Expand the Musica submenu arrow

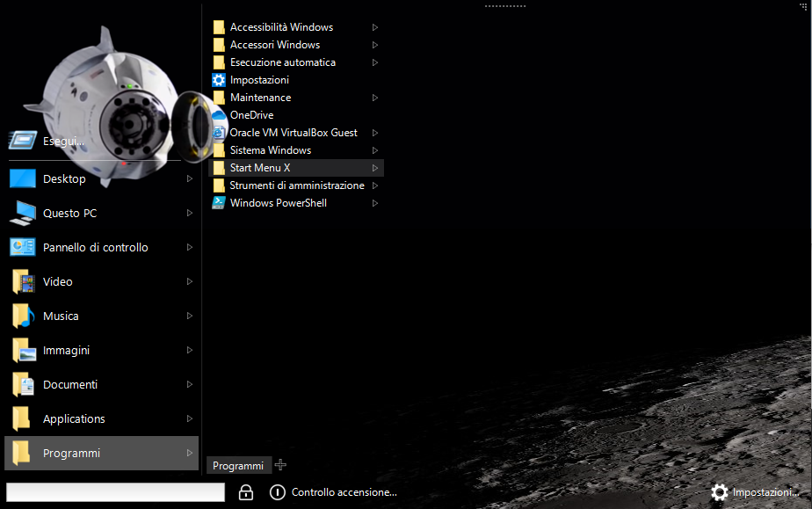point(190,316)
